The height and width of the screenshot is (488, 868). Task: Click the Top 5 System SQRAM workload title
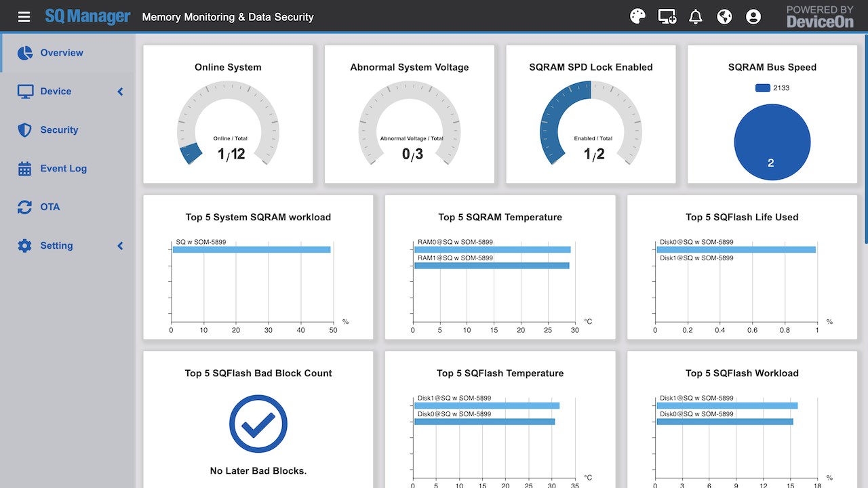pyautogui.click(x=258, y=217)
